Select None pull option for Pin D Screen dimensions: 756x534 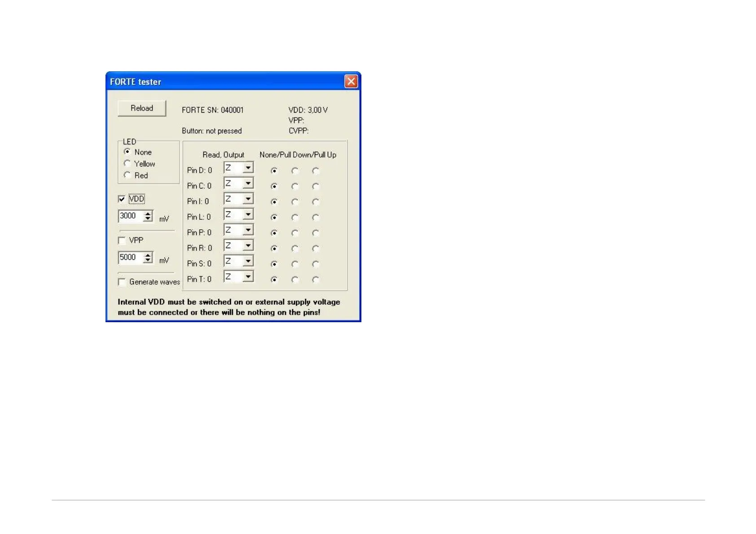(x=274, y=171)
